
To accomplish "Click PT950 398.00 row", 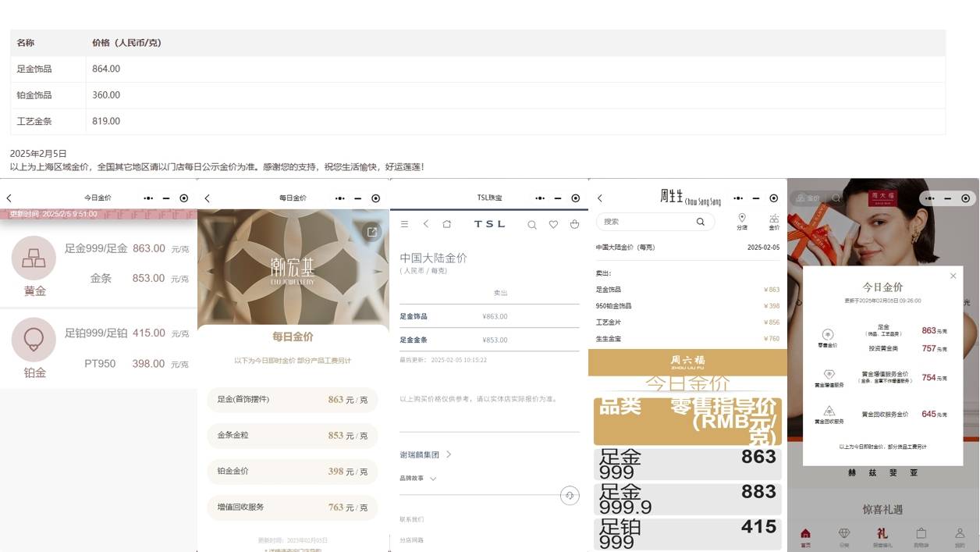I will point(137,364).
